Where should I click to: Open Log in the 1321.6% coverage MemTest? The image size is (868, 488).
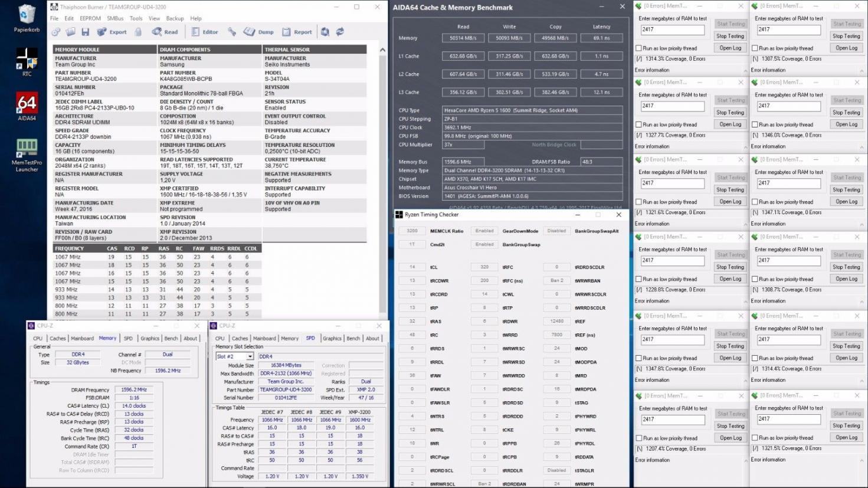pyautogui.click(x=730, y=201)
